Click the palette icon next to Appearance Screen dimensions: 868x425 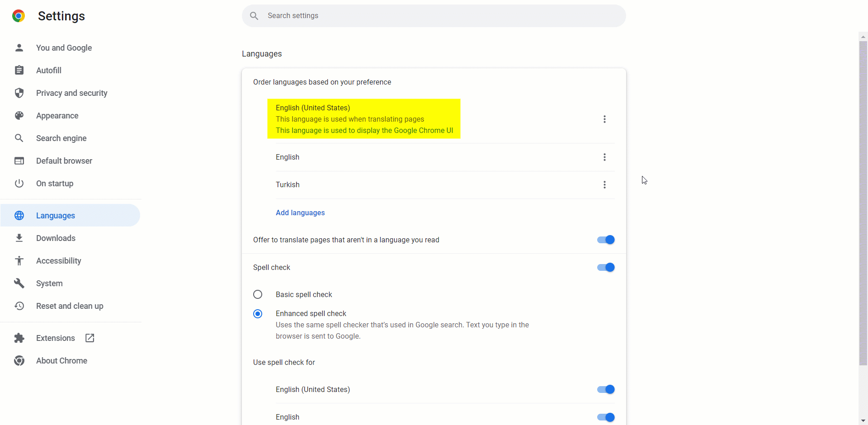(x=19, y=115)
